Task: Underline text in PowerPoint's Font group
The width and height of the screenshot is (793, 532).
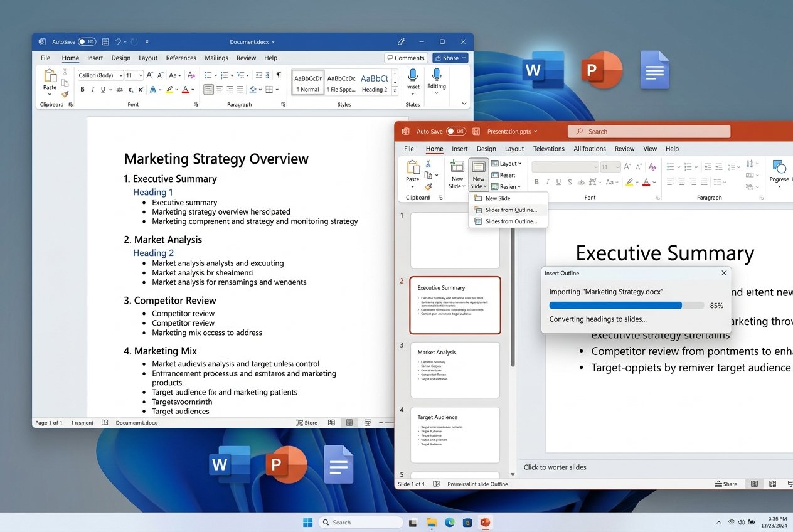Action: 558,182
